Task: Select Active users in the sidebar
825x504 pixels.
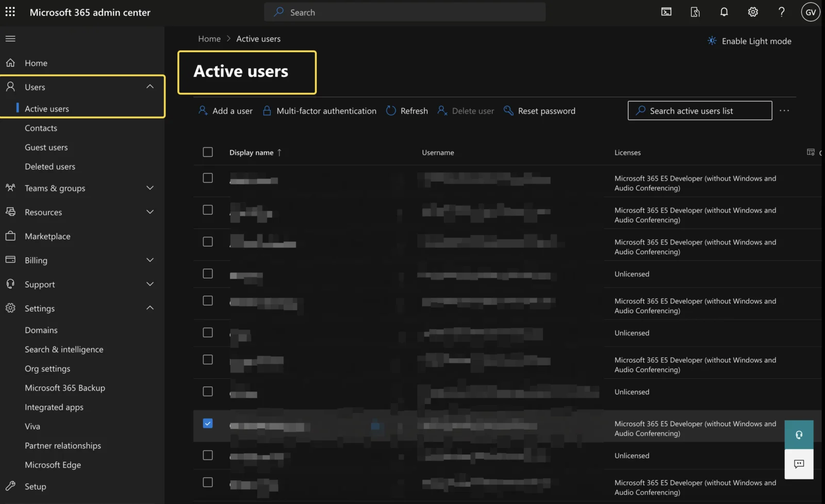Action: [47, 109]
